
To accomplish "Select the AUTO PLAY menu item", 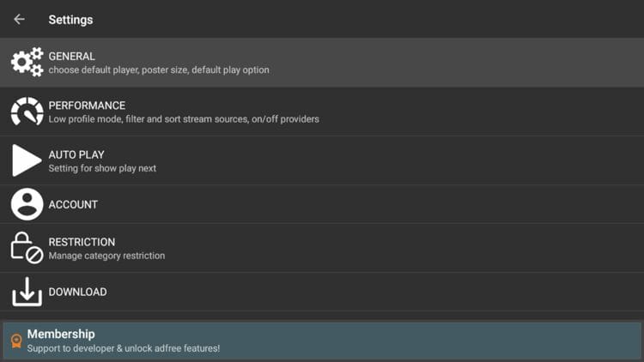I will [76, 154].
